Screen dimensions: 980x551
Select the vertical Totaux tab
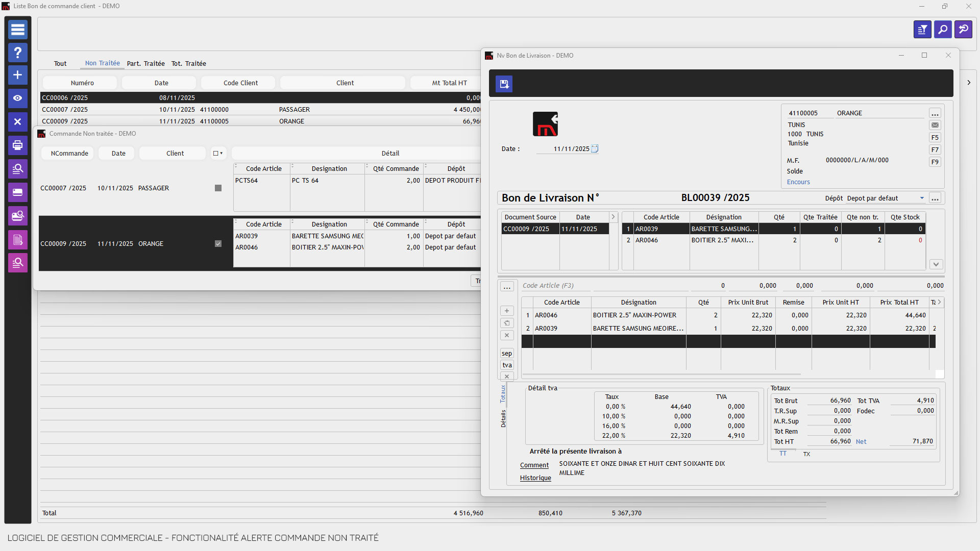[x=503, y=394]
